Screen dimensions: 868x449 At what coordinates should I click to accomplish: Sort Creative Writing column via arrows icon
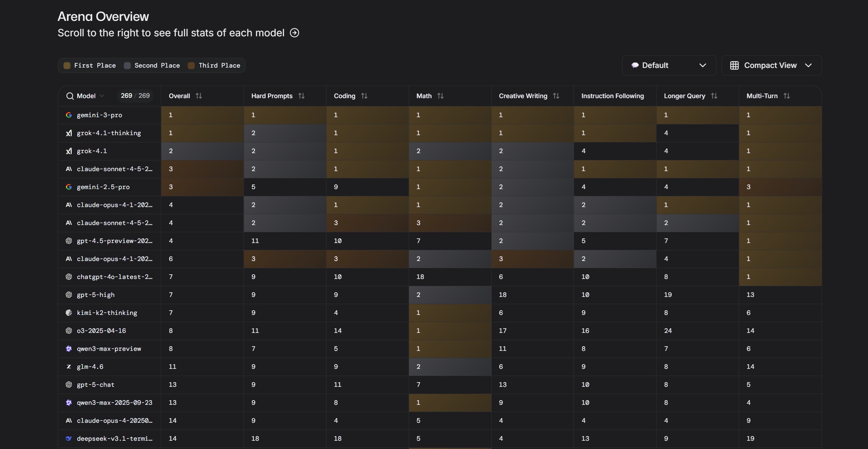point(556,96)
